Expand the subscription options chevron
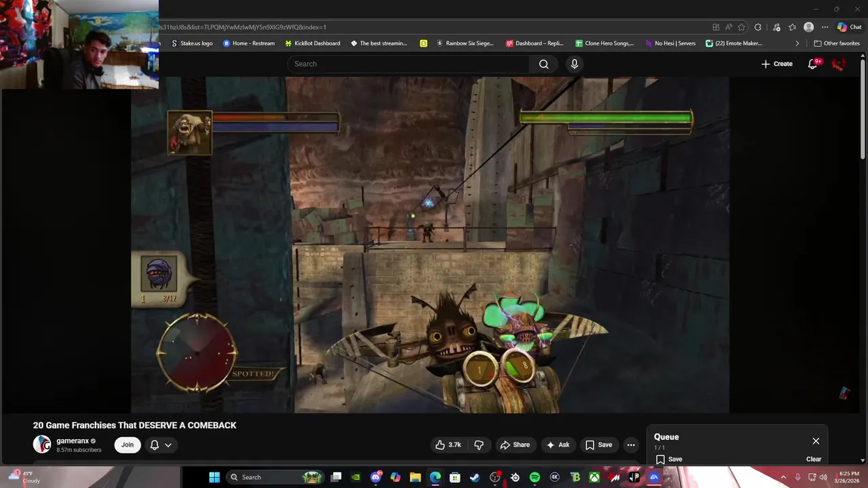The image size is (868, 488). 168,445
